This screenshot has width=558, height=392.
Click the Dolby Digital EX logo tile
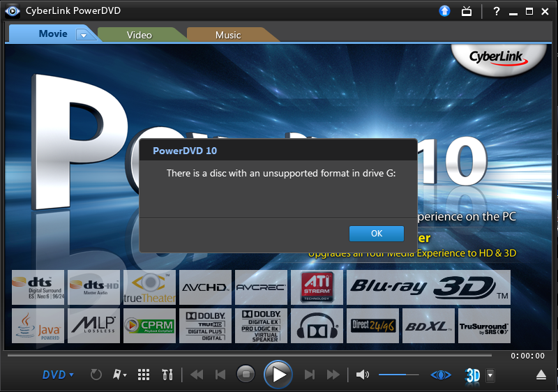[261, 326]
